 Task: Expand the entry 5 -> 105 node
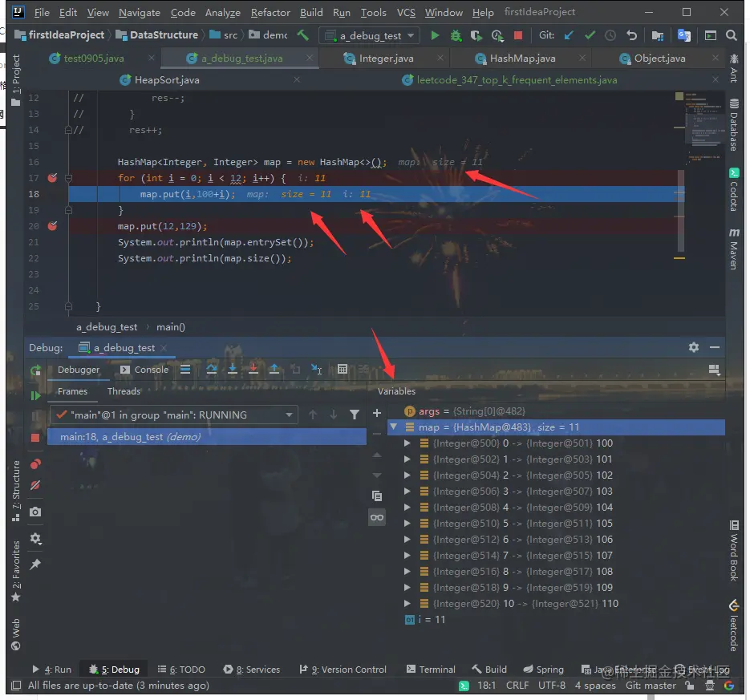pyautogui.click(x=407, y=523)
